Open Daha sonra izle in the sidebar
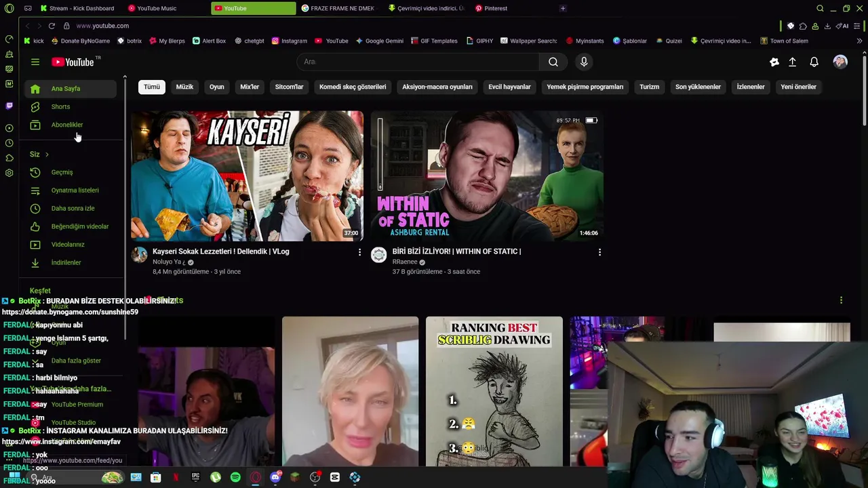Screen dimensions: 868x488 [71, 208]
